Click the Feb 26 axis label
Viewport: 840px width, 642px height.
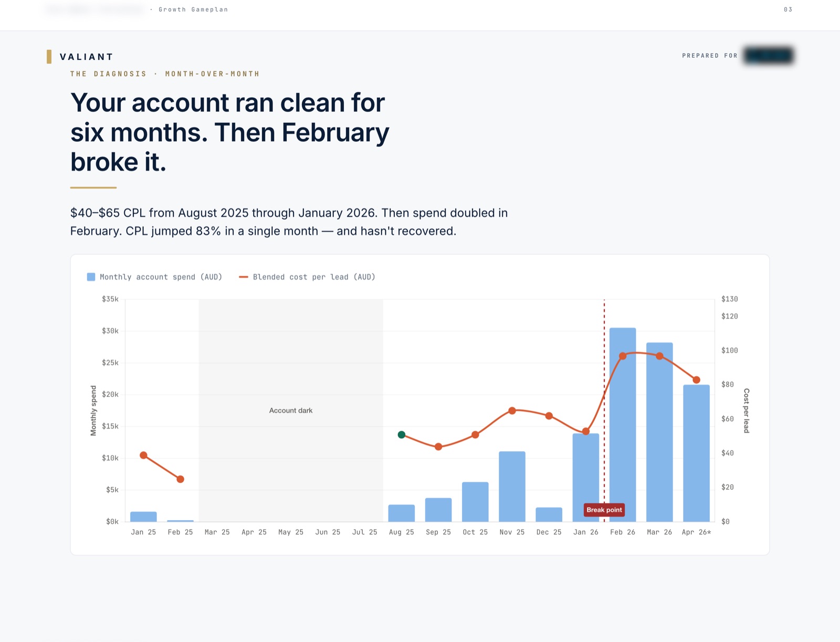pos(623,532)
